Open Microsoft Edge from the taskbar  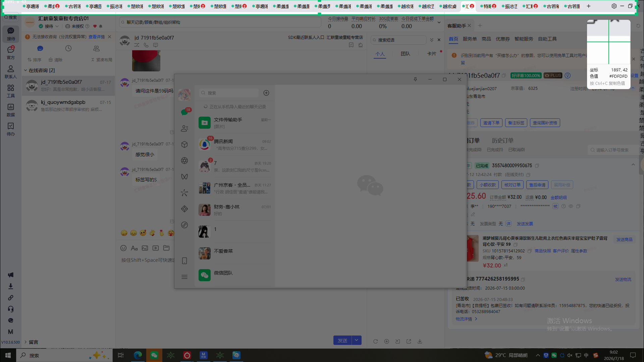coord(138,355)
